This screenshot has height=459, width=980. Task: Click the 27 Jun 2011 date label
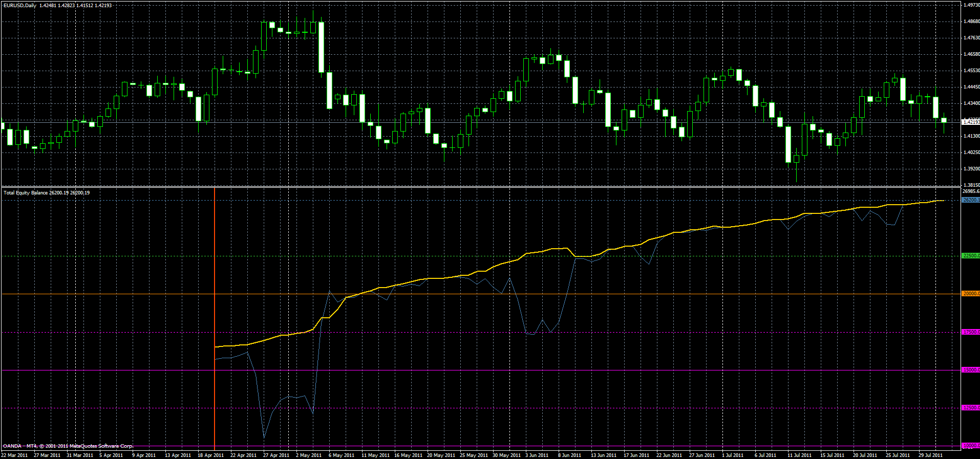click(x=702, y=455)
